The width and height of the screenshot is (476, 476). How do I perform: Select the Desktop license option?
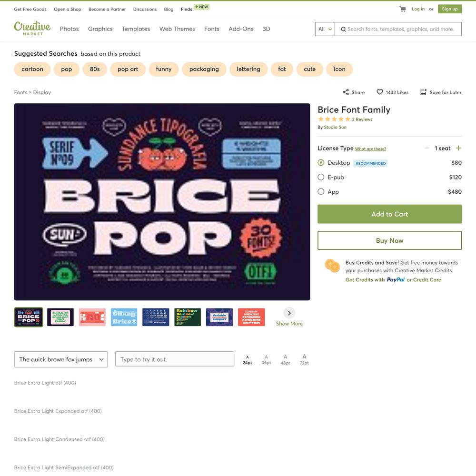[321, 163]
